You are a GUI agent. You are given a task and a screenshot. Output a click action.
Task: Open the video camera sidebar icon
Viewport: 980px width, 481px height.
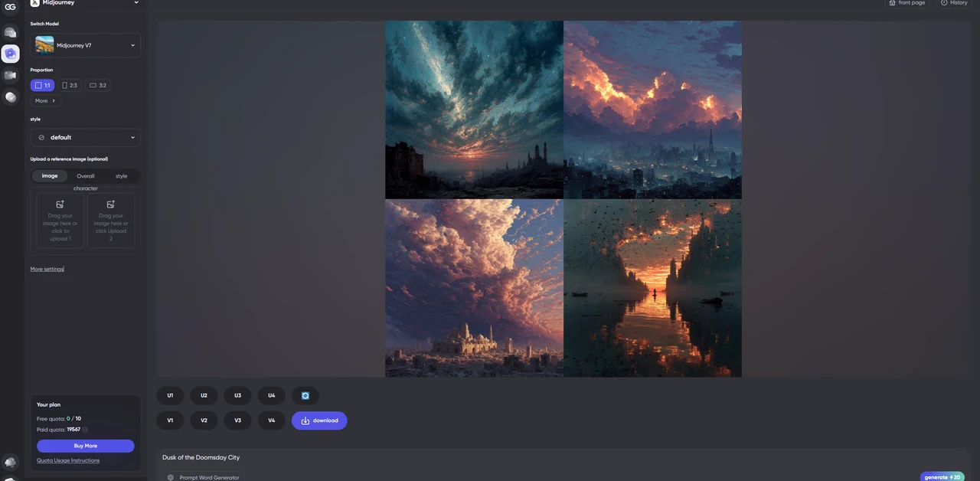pyautogui.click(x=11, y=75)
